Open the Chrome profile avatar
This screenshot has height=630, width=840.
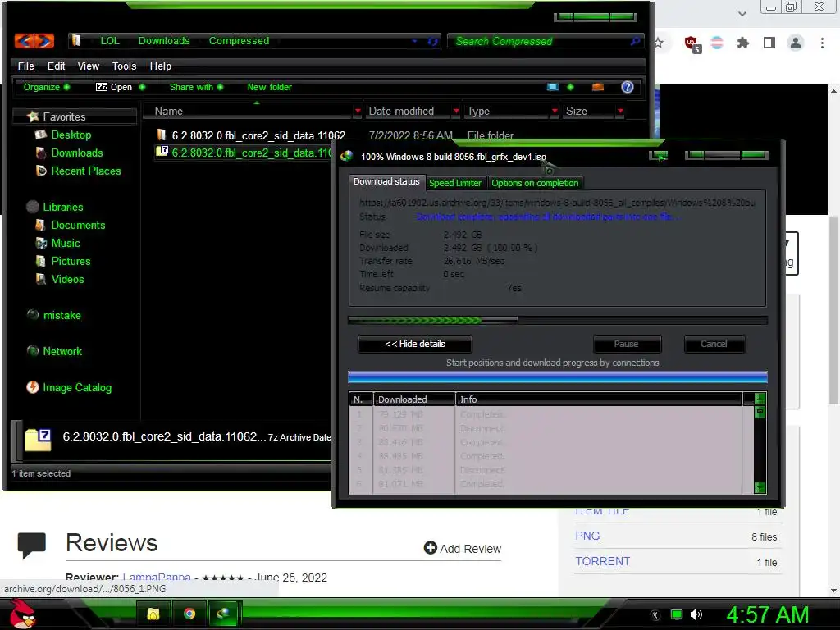[796, 43]
